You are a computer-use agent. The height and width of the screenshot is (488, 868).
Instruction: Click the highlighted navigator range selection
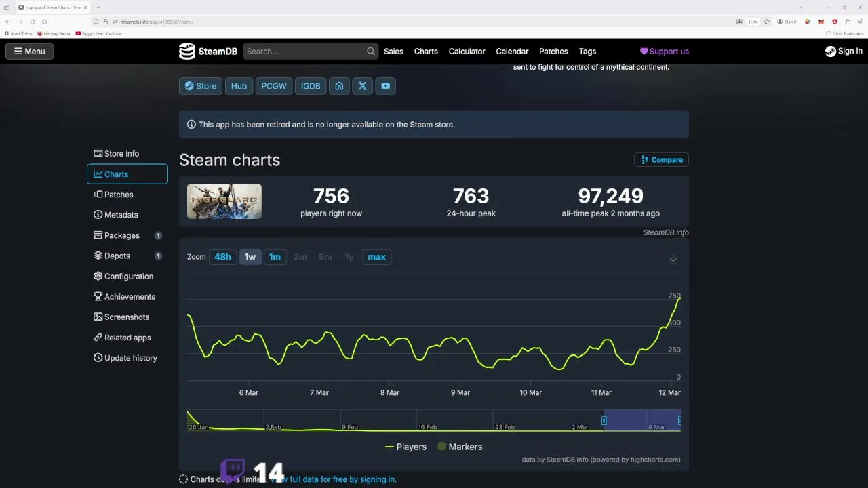642,420
